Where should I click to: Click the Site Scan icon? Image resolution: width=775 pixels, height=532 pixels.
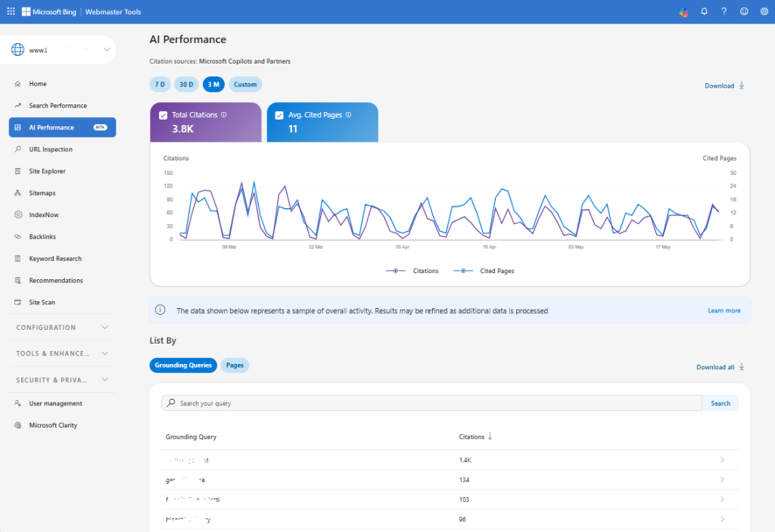(18, 302)
